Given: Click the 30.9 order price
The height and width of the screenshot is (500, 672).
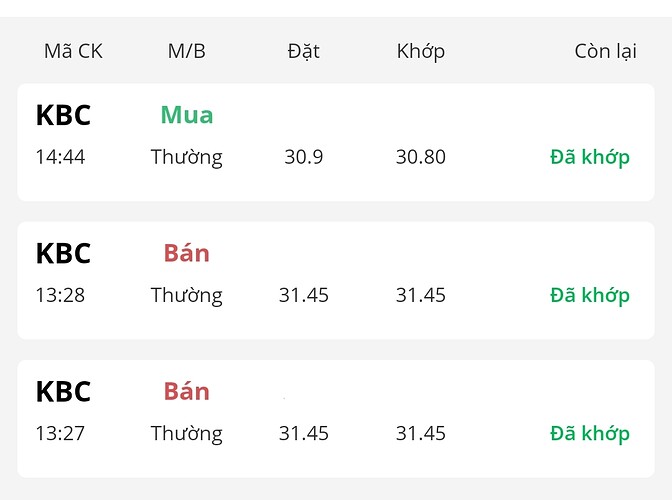Looking at the screenshot, I should point(303,157).
